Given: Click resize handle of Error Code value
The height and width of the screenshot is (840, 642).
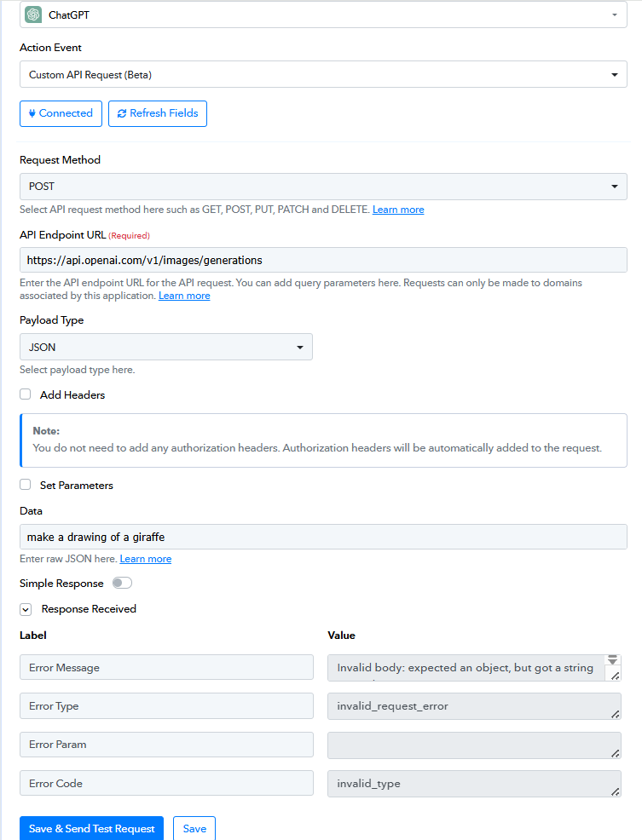Looking at the screenshot, I should click(616, 791).
